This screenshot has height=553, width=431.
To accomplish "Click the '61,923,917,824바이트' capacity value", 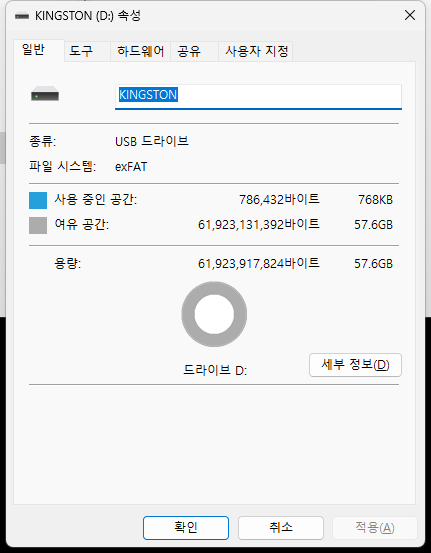I will [x=259, y=263].
